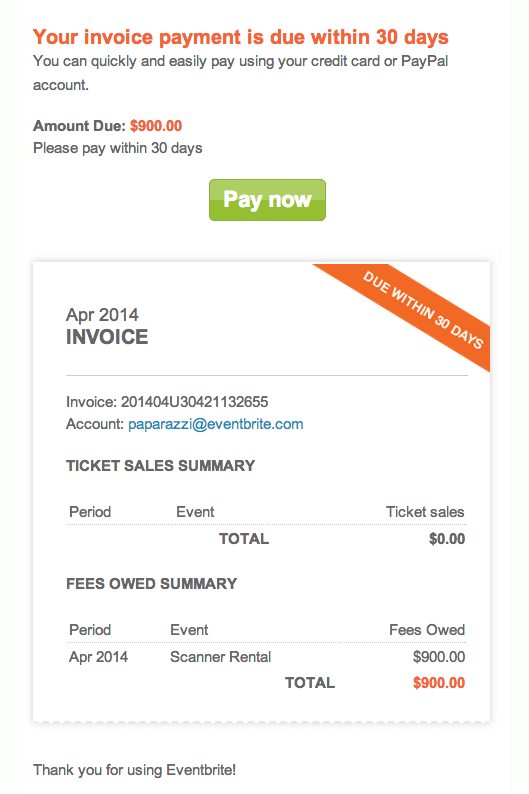Click the Please pay within 30 days text

point(118,148)
